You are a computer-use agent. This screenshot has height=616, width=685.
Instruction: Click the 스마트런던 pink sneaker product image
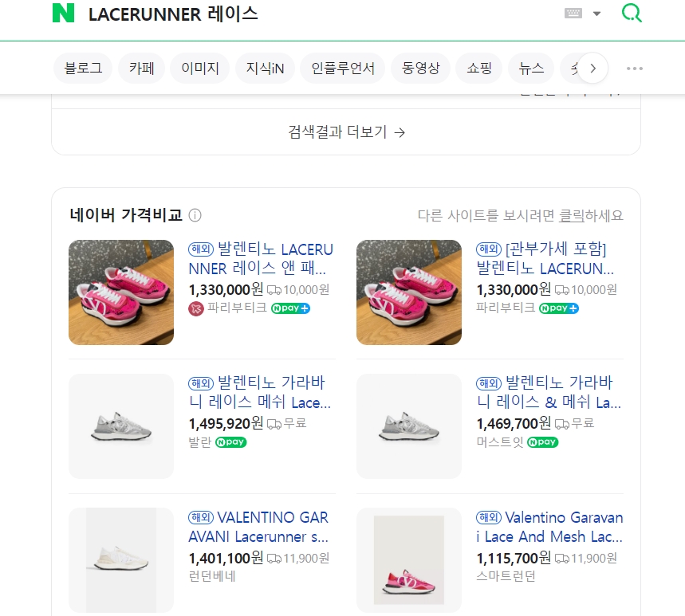click(409, 560)
